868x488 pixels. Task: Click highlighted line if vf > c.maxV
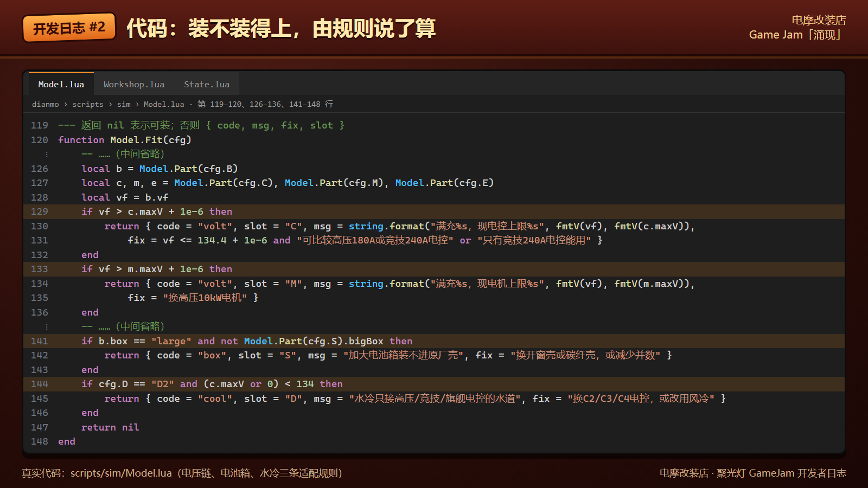tap(434, 211)
